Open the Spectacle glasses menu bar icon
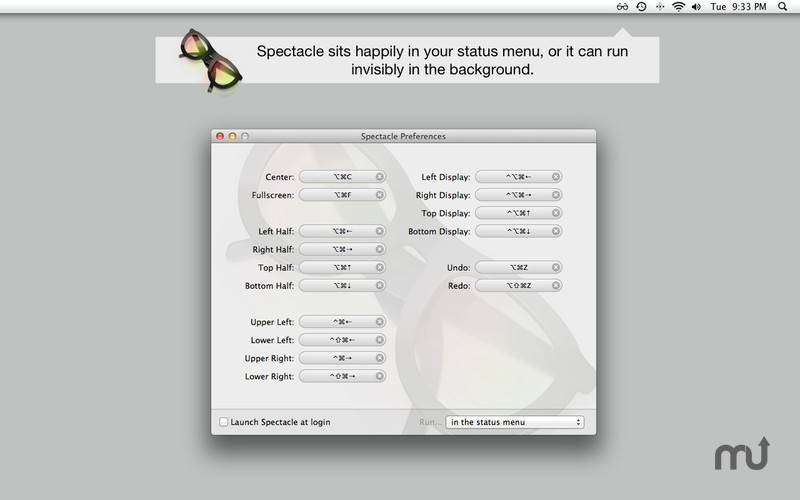Viewport: 800px width, 500px height. click(x=622, y=7)
